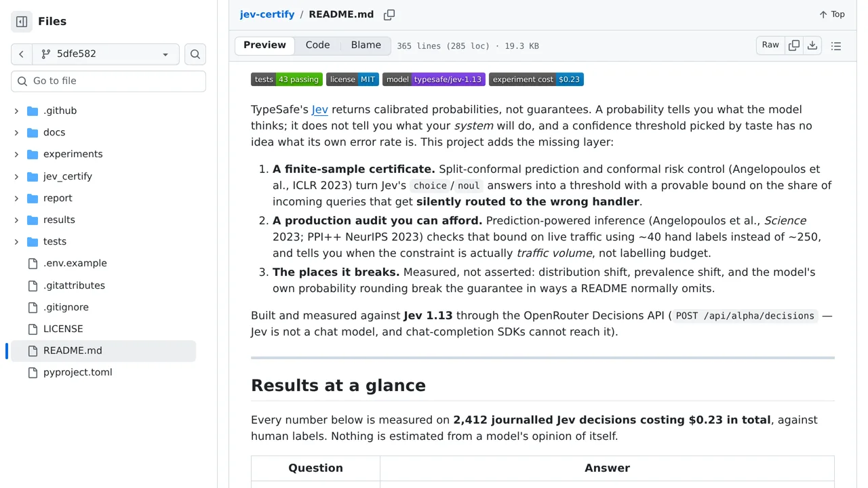Click the POST /api/alpha/decisions code snippet

(745, 316)
